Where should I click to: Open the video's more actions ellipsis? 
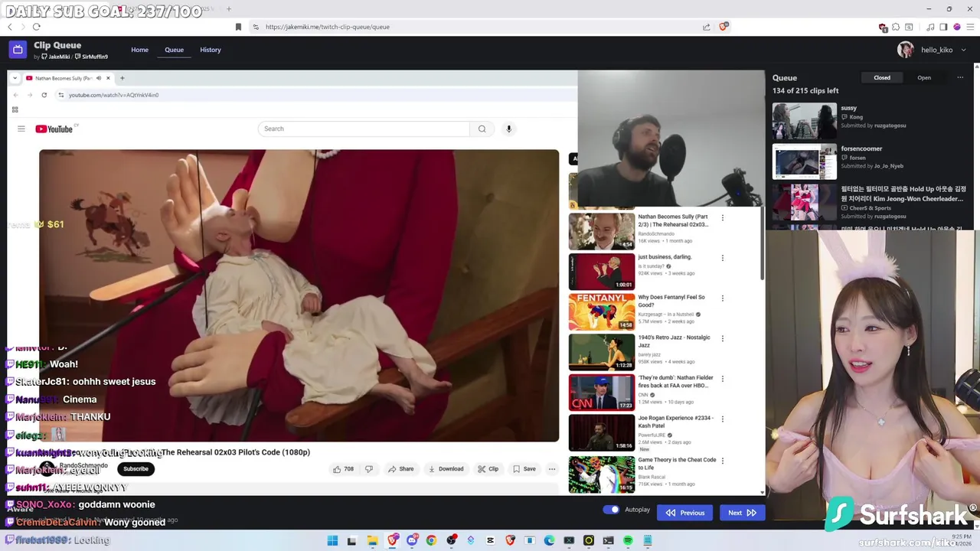pyautogui.click(x=551, y=469)
